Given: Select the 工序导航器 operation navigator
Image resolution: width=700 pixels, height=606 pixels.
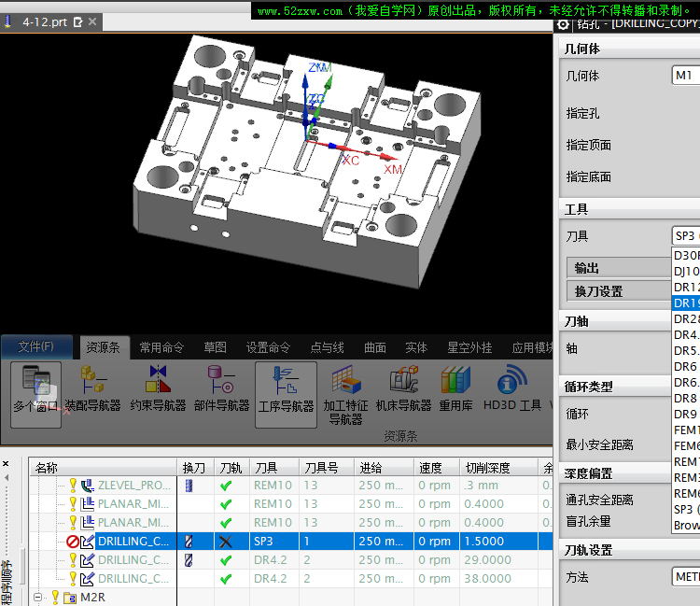Looking at the screenshot, I should pyautogui.click(x=286, y=393).
